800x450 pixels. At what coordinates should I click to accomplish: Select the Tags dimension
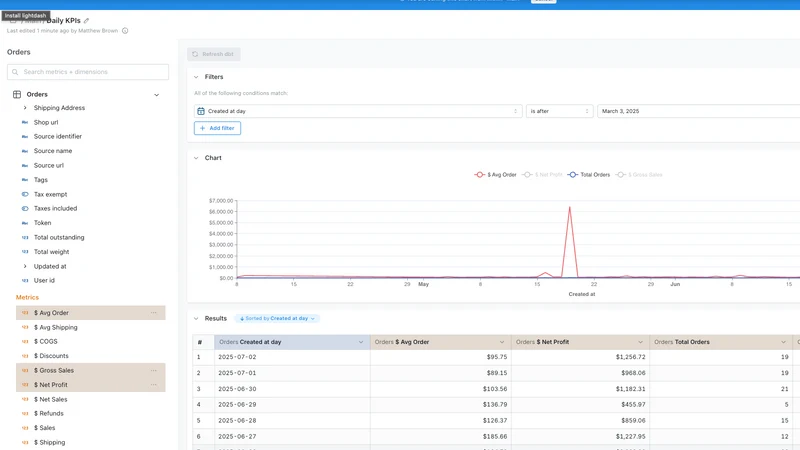tap(41, 180)
